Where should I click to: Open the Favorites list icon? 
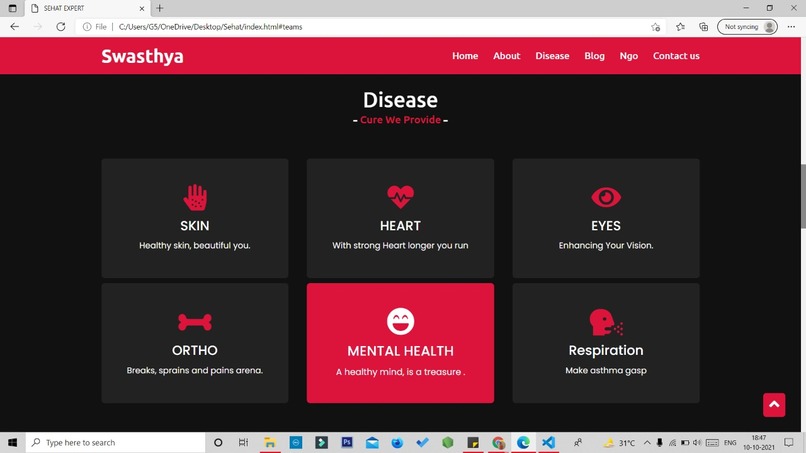tap(680, 27)
